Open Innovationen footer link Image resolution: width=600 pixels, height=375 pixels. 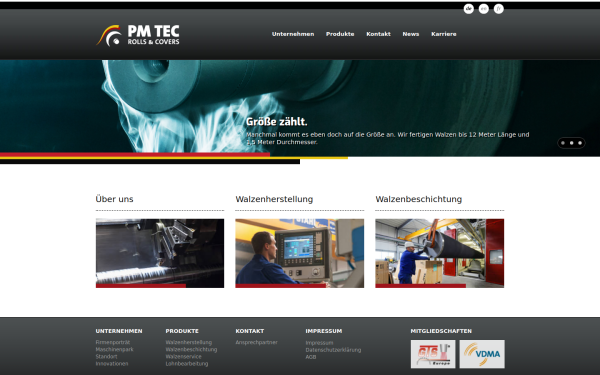point(112,364)
